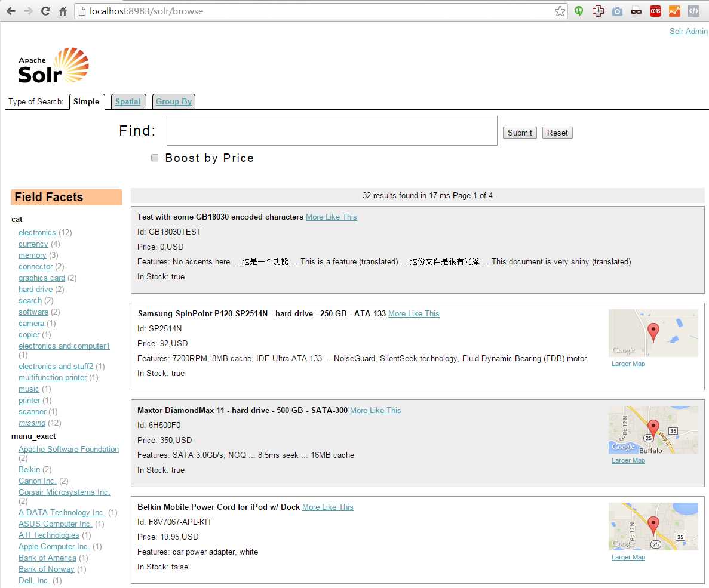Open the Solr Admin link
709x588 pixels.
point(688,31)
